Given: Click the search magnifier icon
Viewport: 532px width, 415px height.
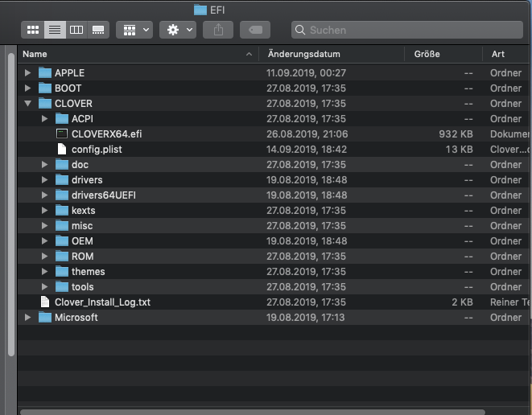Looking at the screenshot, I should pos(300,30).
